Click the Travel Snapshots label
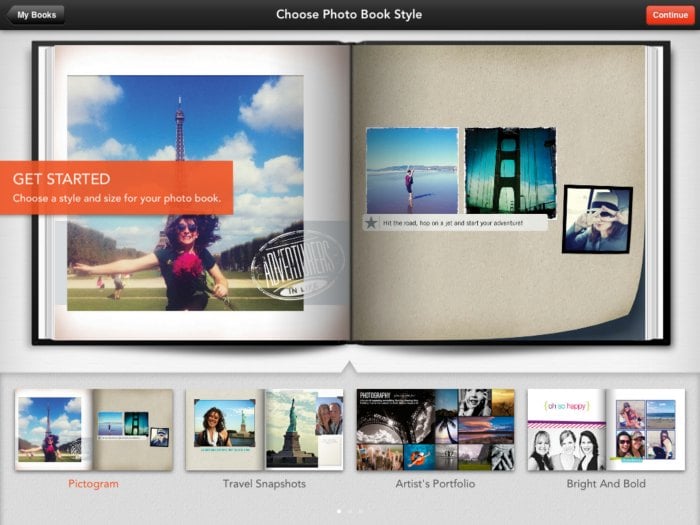This screenshot has height=525, width=700. tap(264, 484)
